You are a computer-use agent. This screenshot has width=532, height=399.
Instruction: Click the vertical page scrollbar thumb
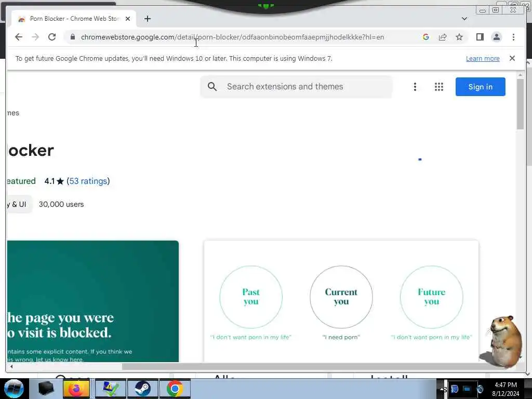[520, 104]
